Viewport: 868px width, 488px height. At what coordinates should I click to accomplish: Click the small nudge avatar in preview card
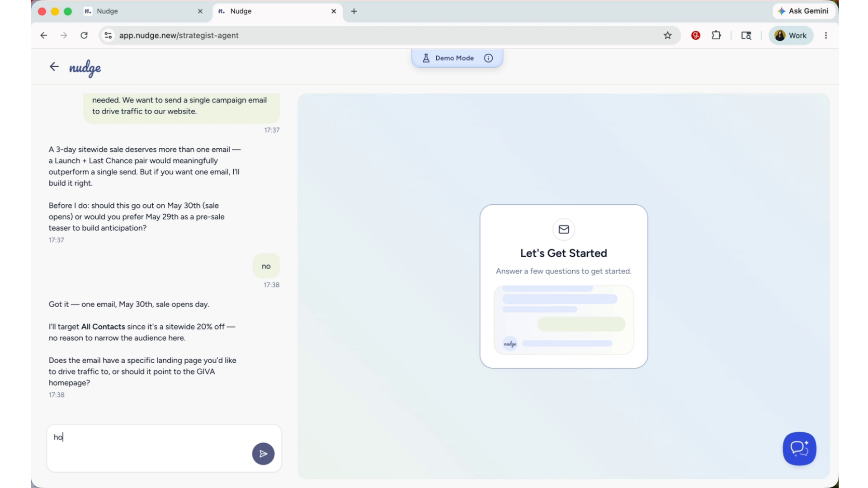(510, 344)
